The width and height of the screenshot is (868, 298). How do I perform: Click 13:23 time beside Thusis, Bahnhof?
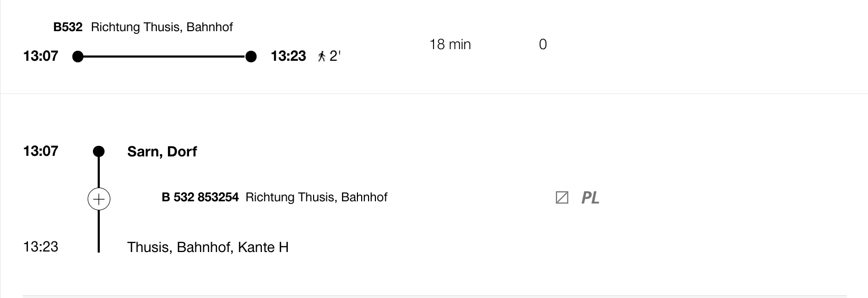(x=41, y=247)
